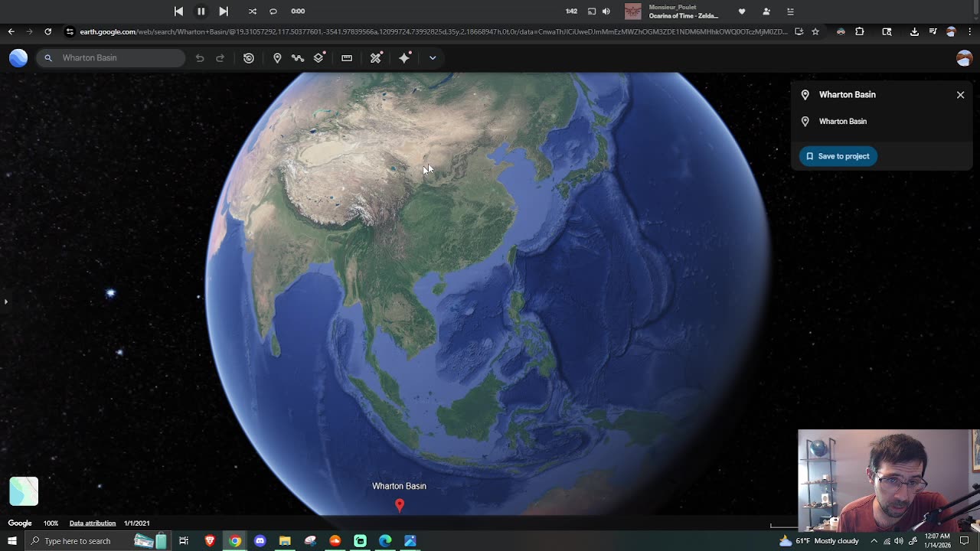980x551 pixels.
Task: Select the measure distance ruler tool
Action: click(347, 57)
